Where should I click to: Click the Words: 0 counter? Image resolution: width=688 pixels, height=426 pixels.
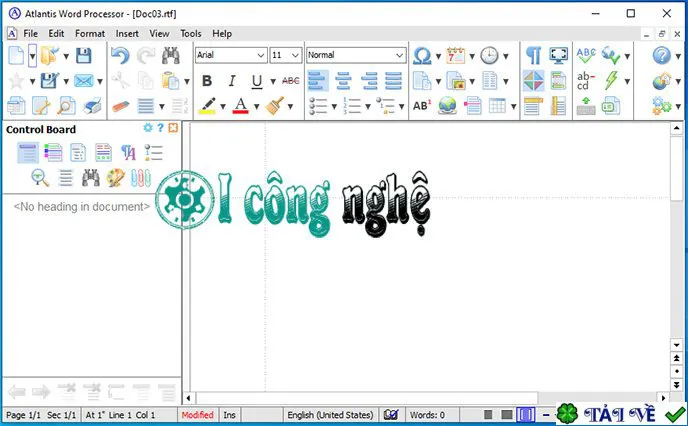point(427,415)
